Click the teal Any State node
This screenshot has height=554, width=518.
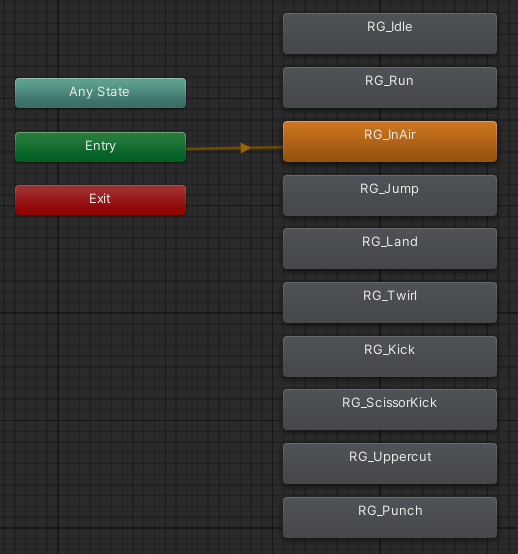pyautogui.click(x=100, y=93)
